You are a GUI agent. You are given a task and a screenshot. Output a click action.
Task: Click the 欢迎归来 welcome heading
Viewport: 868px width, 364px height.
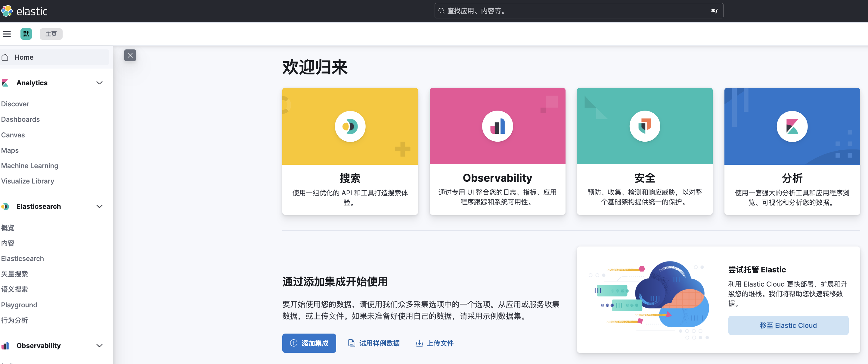315,67
